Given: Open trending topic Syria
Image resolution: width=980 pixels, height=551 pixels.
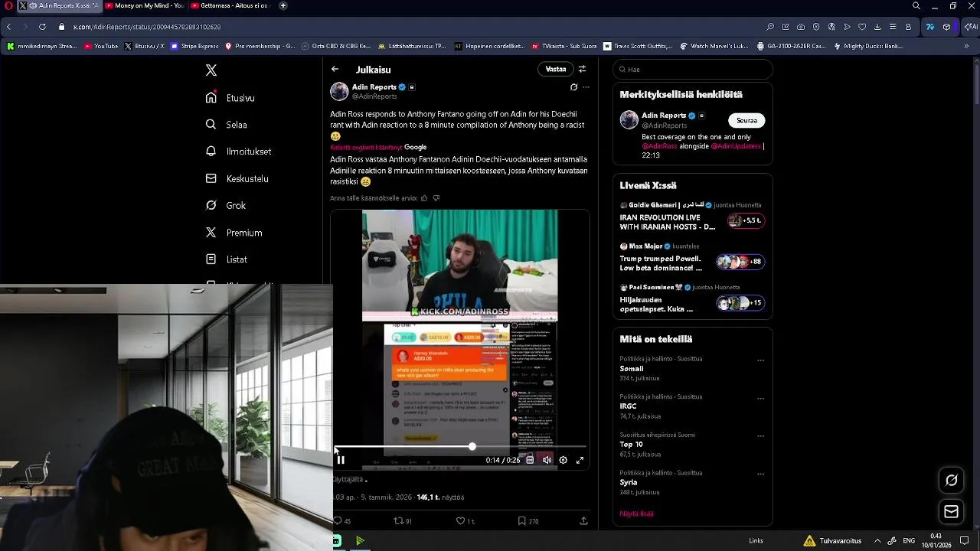Looking at the screenshot, I should (x=629, y=483).
